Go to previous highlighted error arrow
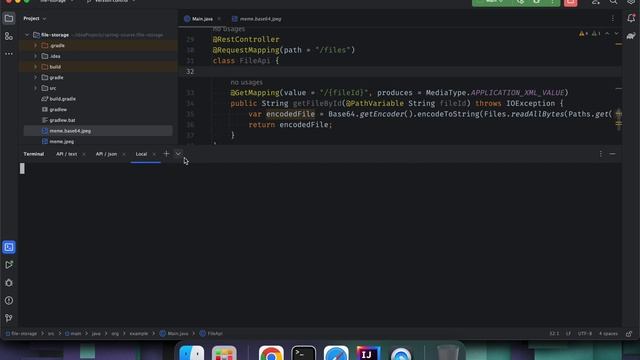The height and width of the screenshot is (360, 640). click(607, 33)
